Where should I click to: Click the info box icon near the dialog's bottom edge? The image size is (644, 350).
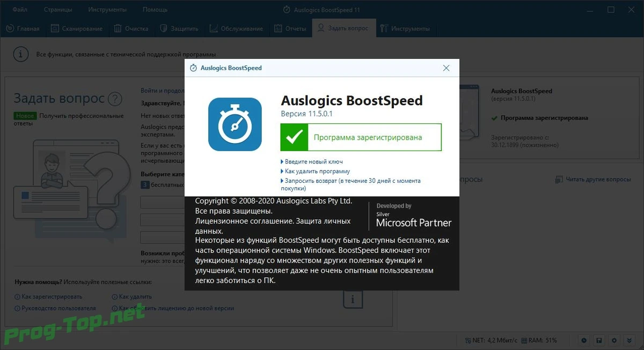[353, 299]
